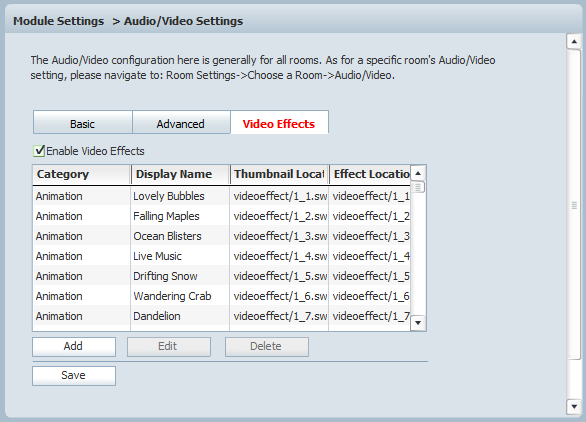Click thumbnail path videoeffect/1_4.sw

pos(280,256)
